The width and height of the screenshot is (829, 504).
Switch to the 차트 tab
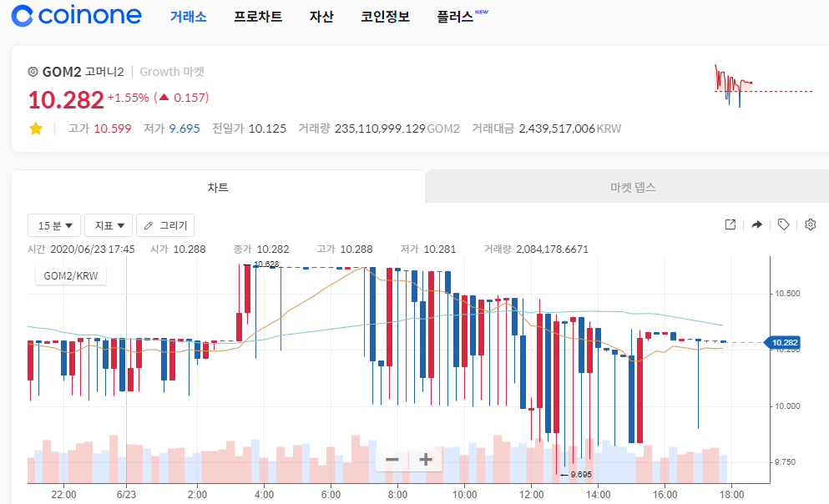218,187
